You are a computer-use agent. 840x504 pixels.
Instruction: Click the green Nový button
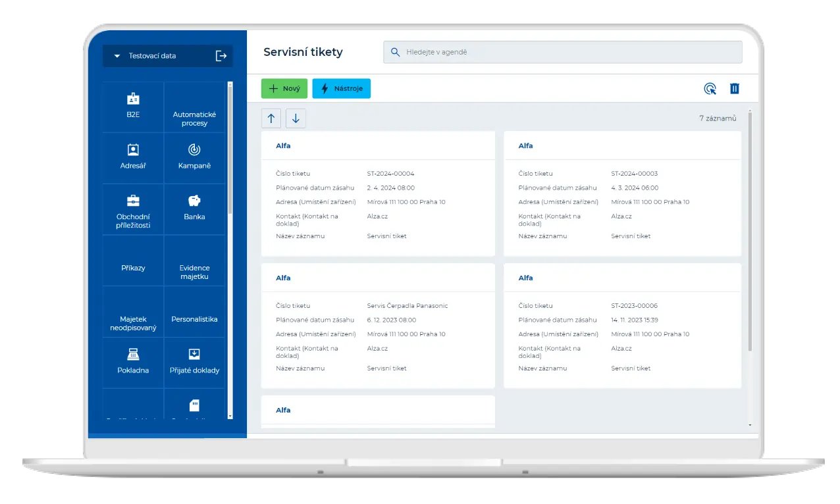click(x=284, y=89)
